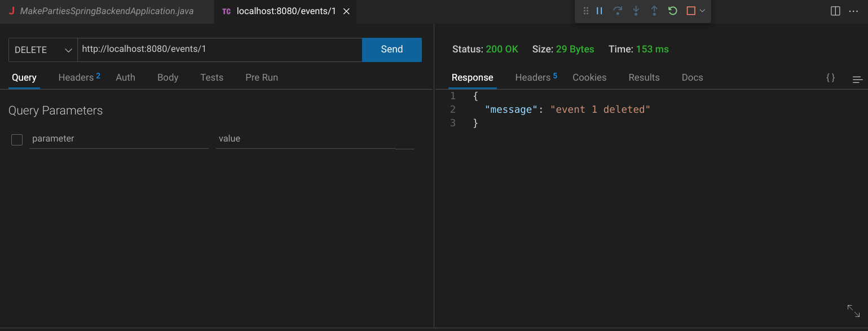Image resolution: width=868 pixels, height=331 pixels.
Task: Click the parameter name field
Action: click(119, 139)
